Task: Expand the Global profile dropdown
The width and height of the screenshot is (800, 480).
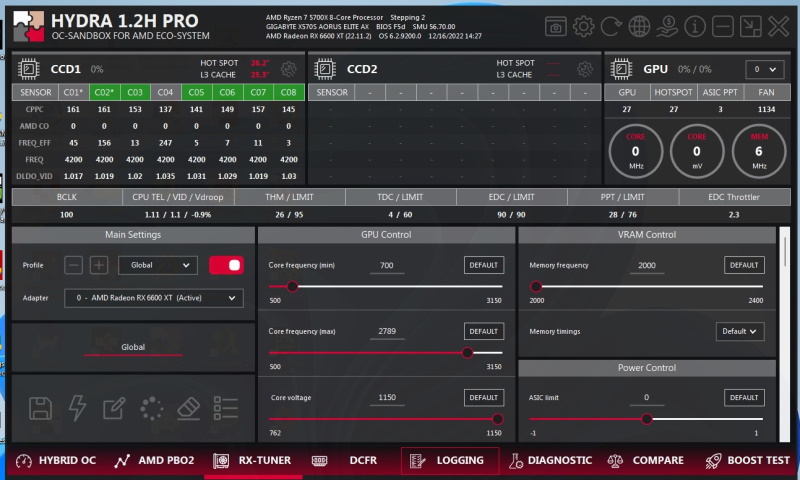Action: coord(158,265)
